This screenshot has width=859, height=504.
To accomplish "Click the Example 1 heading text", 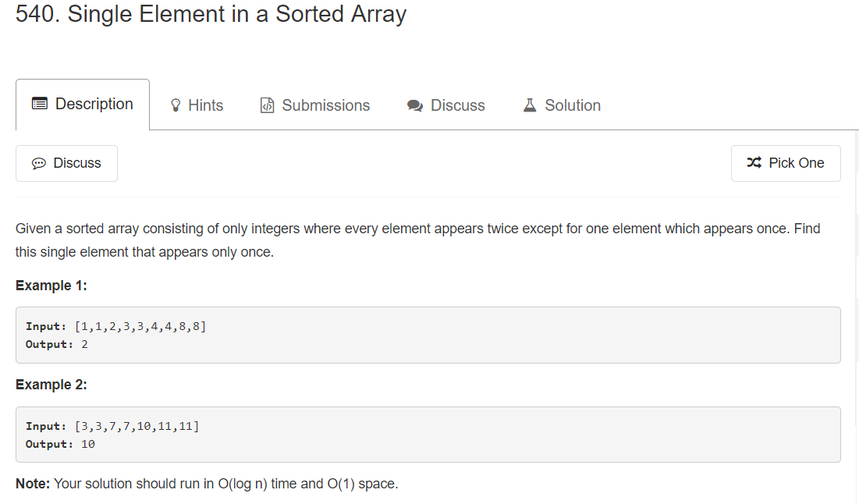I will pyautogui.click(x=51, y=286).
